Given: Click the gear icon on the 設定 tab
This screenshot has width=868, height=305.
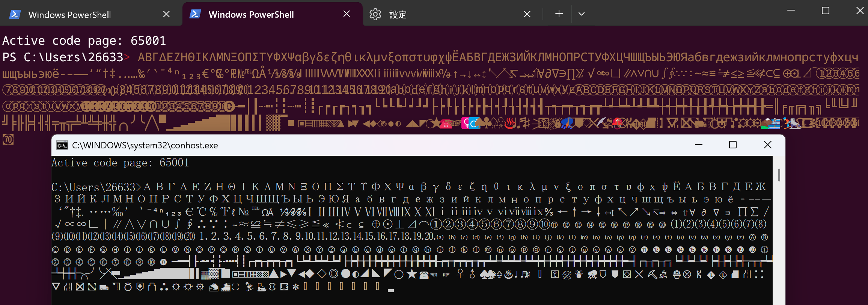Looking at the screenshot, I should click(375, 14).
